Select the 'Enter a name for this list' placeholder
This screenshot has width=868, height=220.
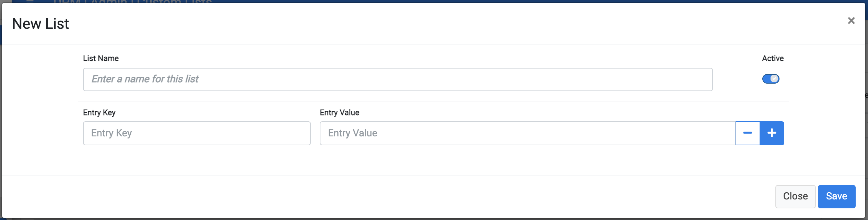[145, 79]
